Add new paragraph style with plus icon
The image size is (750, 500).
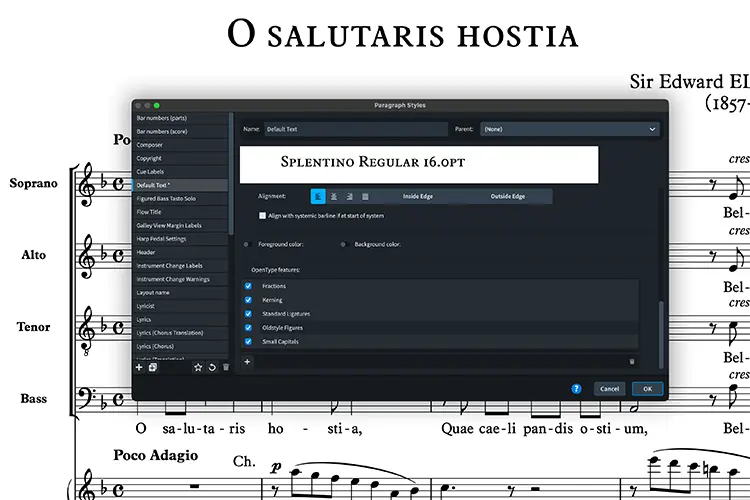(139, 367)
